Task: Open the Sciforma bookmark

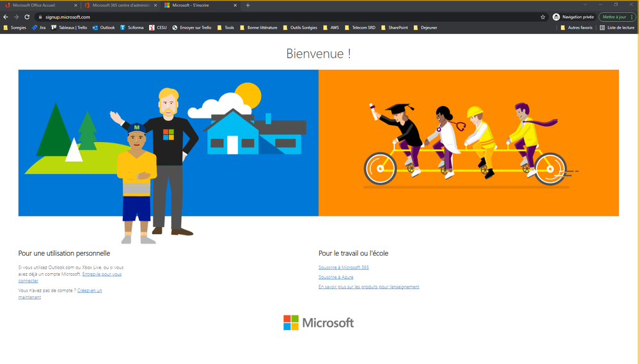Action: [132, 28]
